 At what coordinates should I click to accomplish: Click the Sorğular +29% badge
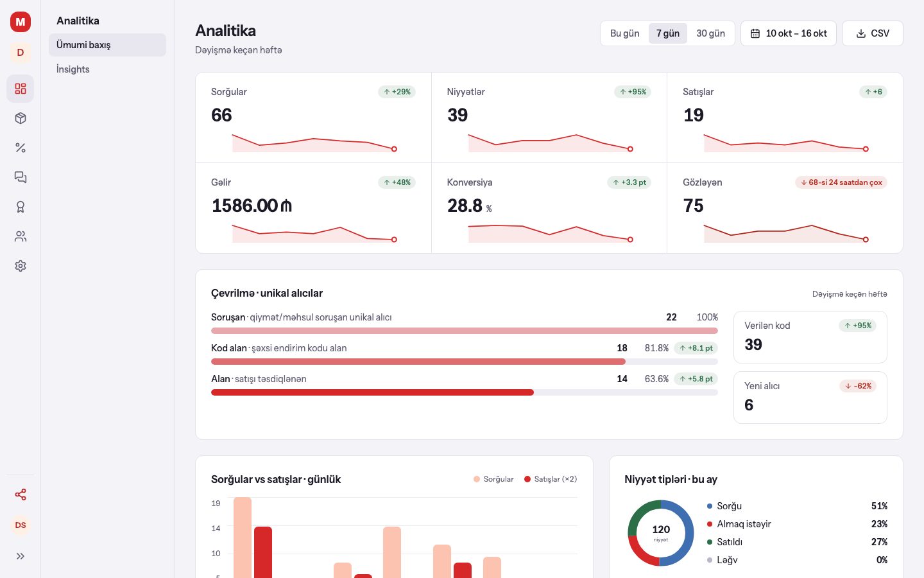(x=397, y=92)
